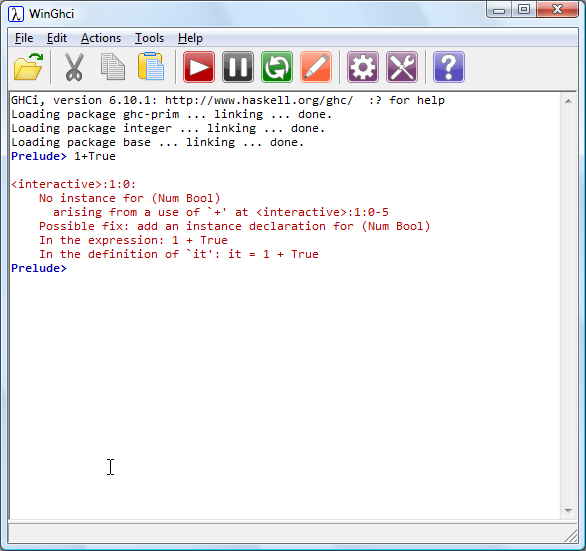586x551 pixels.
Task: Close the WinGhci window
Action: click(x=558, y=10)
